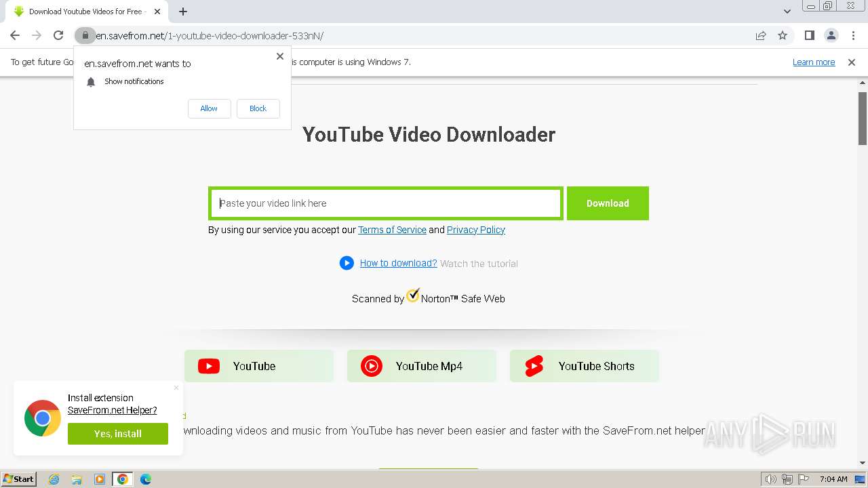Click the 7:04 AM system clock
Image resolution: width=868 pixels, height=488 pixels.
pos(833,479)
